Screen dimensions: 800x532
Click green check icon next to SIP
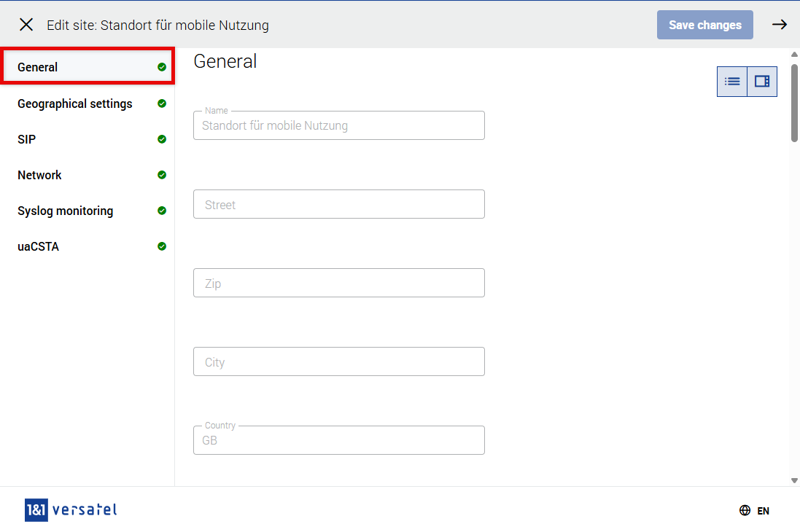click(x=162, y=139)
